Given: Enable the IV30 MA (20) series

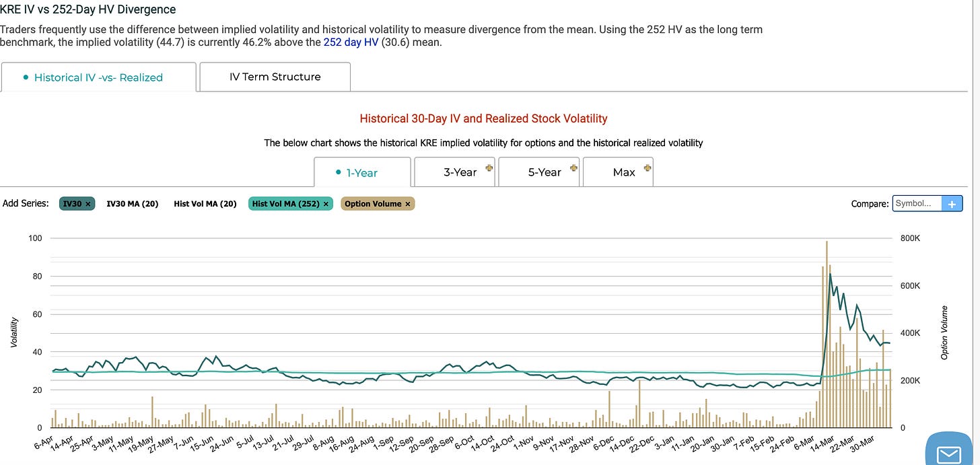Looking at the screenshot, I should pyautogui.click(x=133, y=204).
